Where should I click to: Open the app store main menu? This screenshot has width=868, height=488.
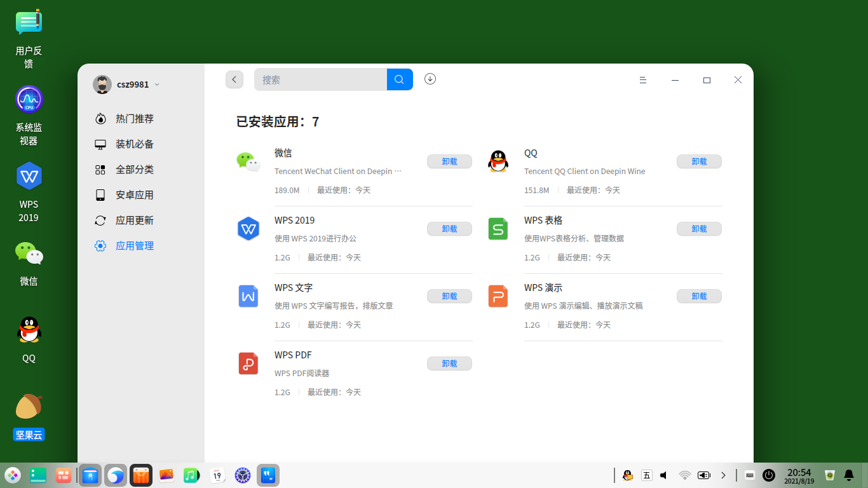pyautogui.click(x=643, y=80)
